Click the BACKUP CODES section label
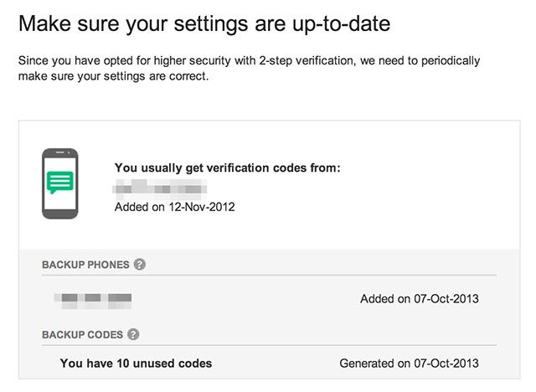 click(x=82, y=335)
